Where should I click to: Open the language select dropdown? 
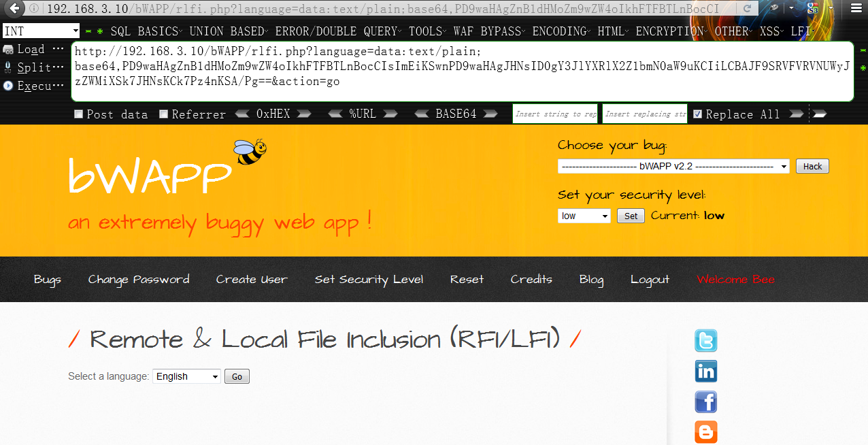click(x=187, y=376)
